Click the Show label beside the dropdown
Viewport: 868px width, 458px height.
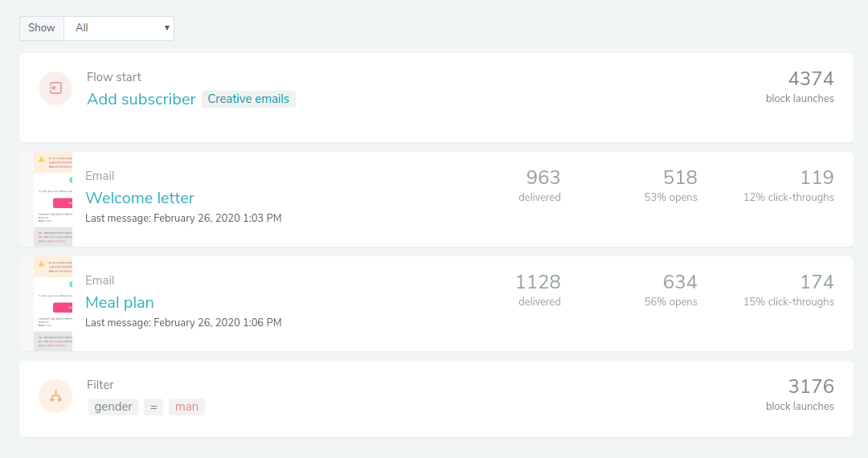pos(42,28)
